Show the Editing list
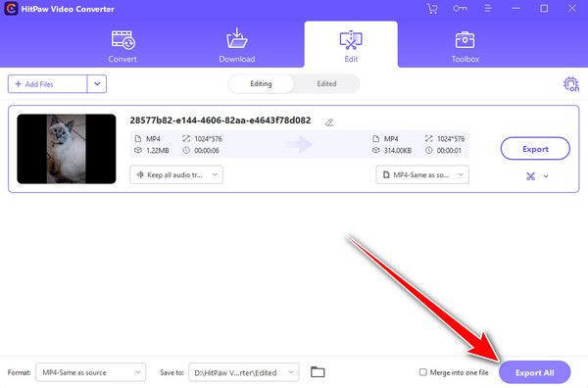This screenshot has height=388, width=588. tap(261, 83)
